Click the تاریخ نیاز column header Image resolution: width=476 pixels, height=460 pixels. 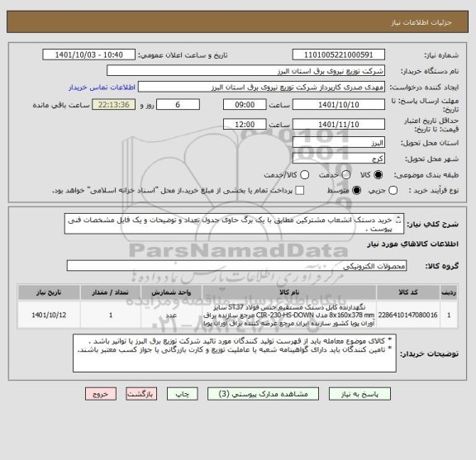49,292
